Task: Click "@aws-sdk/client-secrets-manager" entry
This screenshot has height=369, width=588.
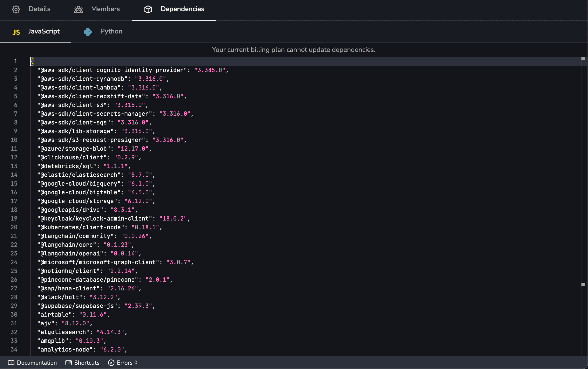Action: point(115,114)
